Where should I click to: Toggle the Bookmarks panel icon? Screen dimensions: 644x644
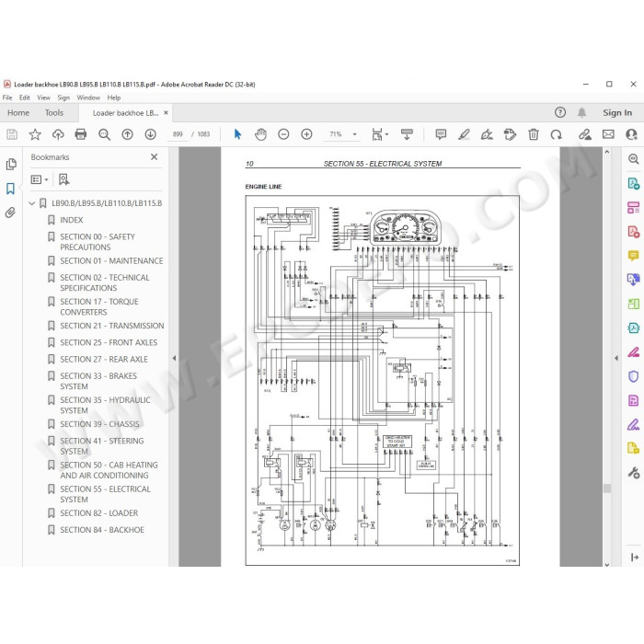tap(11, 189)
